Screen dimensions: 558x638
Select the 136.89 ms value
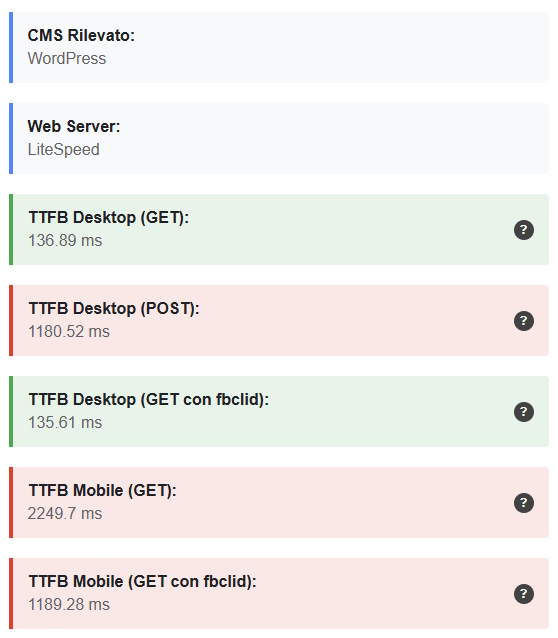pos(65,240)
